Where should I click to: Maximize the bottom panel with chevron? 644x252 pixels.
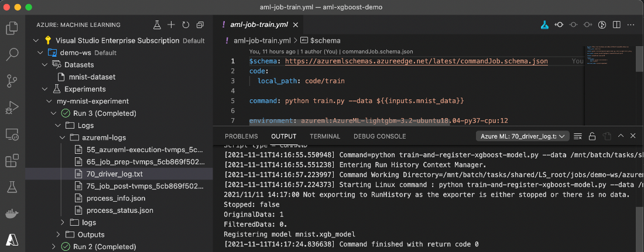[x=621, y=136]
